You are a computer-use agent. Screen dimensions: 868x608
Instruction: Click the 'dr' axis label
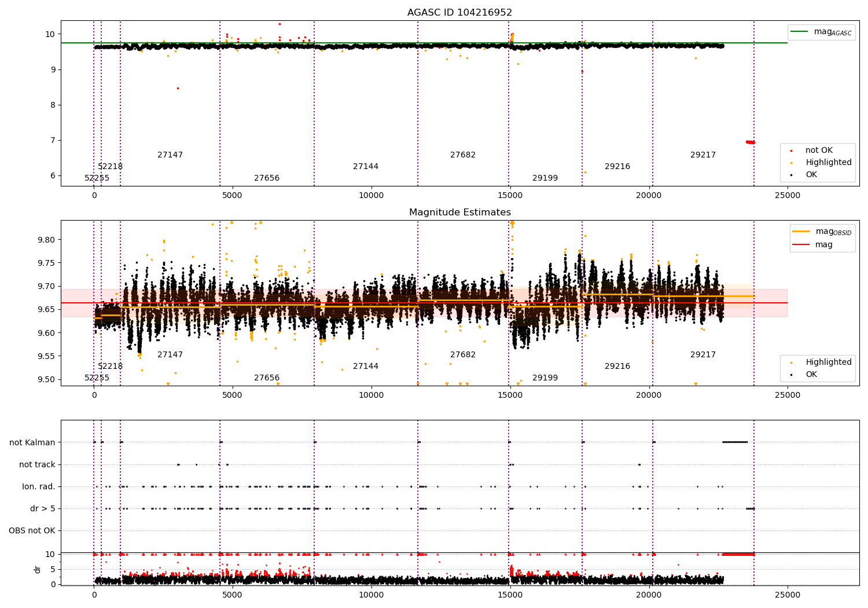tap(38, 569)
